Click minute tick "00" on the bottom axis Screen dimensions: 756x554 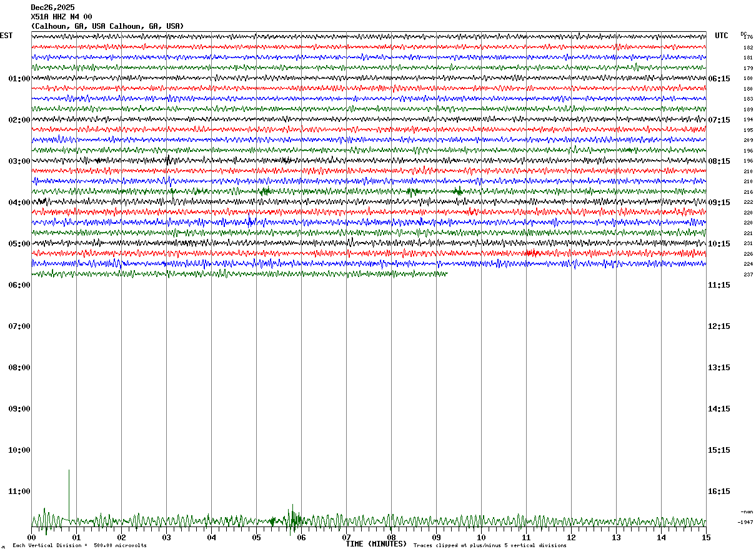(x=31, y=538)
